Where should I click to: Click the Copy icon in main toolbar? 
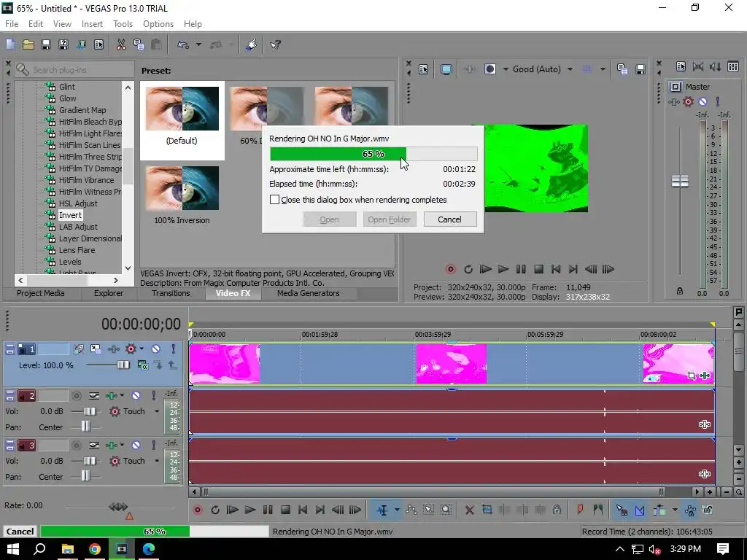pyautogui.click(x=139, y=44)
